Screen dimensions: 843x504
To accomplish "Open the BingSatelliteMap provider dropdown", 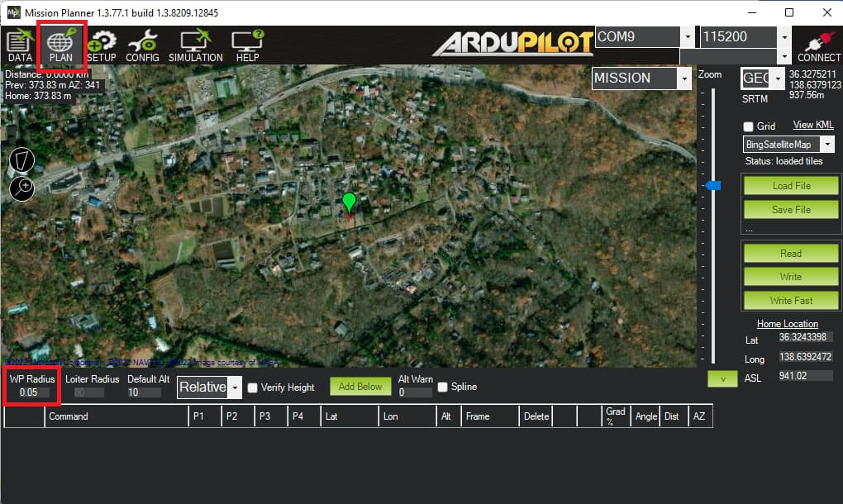I will tap(827, 144).
